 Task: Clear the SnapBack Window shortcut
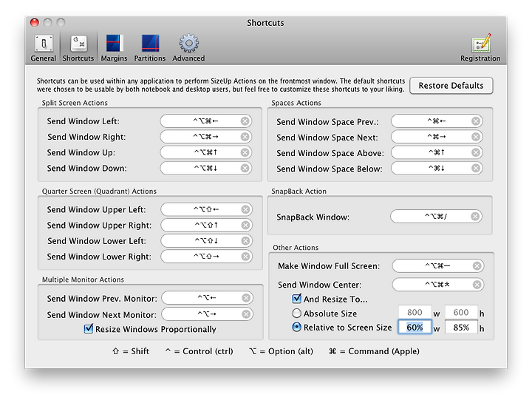tap(475, 216)
